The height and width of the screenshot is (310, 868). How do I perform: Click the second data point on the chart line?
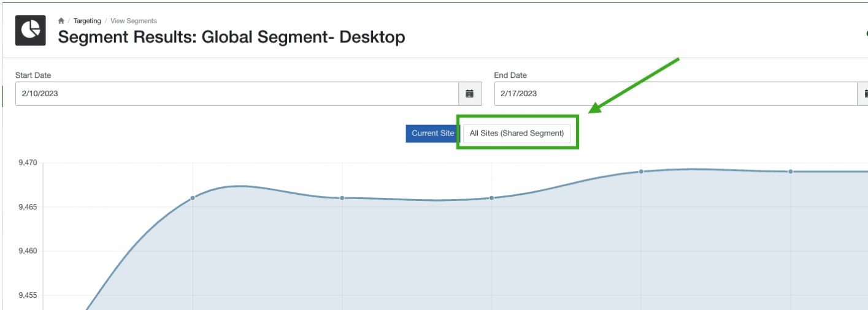[x=342, y=198]
